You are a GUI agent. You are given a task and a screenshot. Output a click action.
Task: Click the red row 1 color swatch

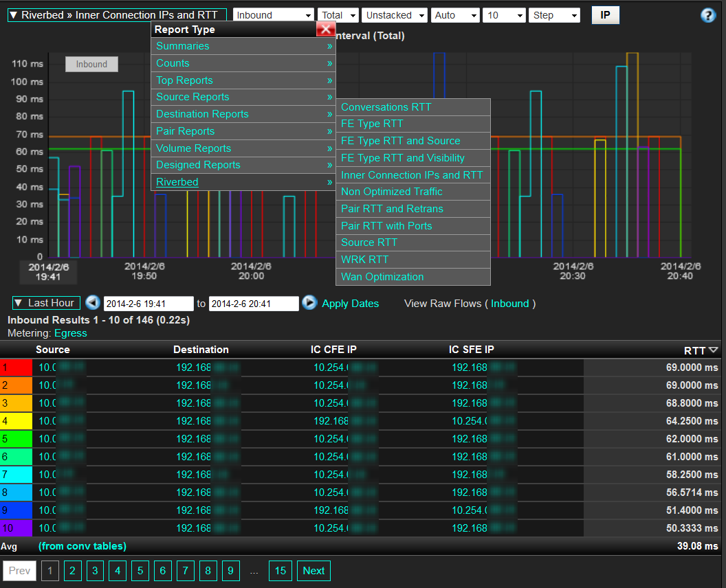point(16,367)
